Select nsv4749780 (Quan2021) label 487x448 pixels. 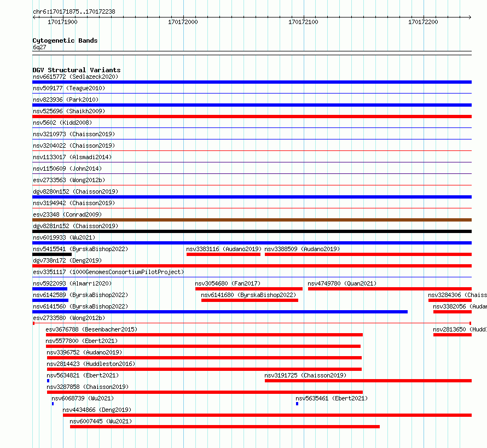342,283
